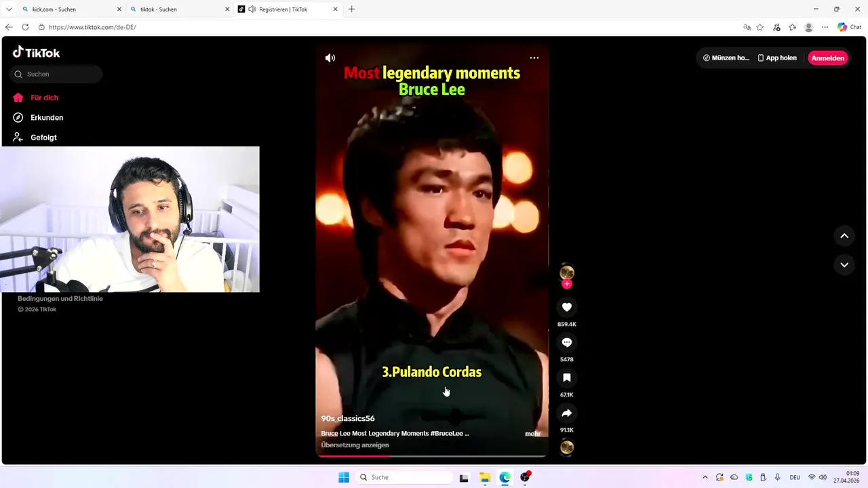Click the App holen button
This screenshot has height=488, width=868.
pos(777,58)
